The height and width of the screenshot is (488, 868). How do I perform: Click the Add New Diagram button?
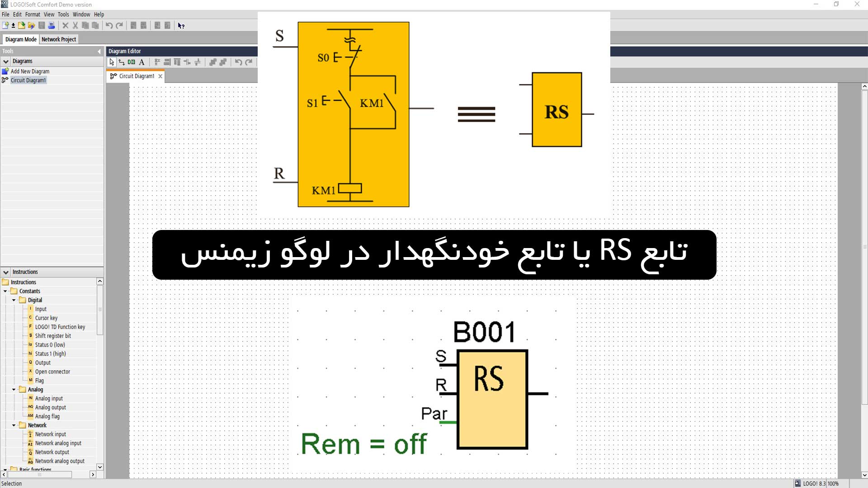point(29,71)
